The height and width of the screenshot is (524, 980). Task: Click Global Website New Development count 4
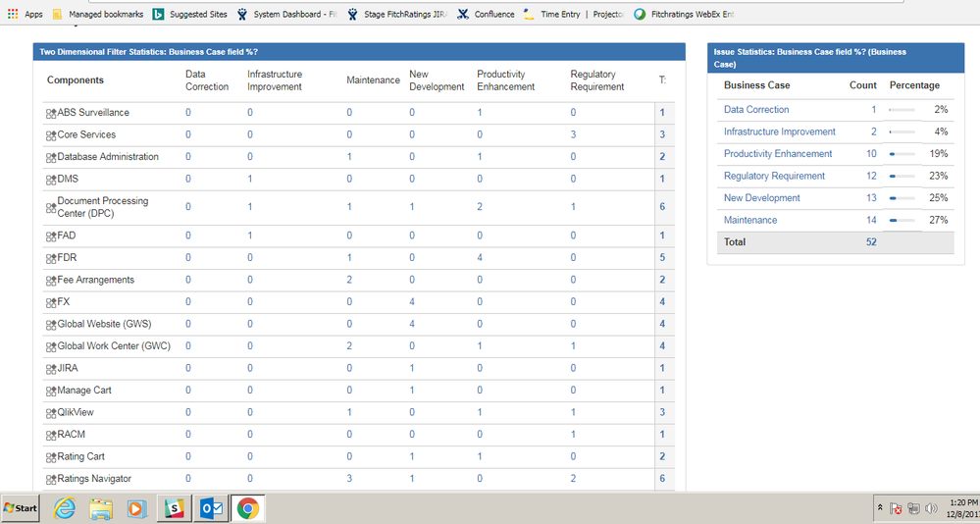coord(412,324)
